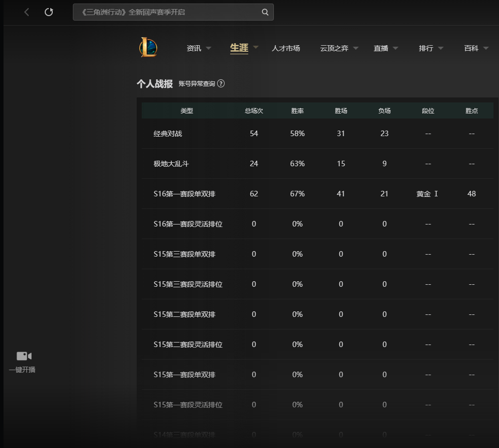Open the 人才市场 menu item
This screenshot has height=448, width=499.
click(x=285, y=48)
